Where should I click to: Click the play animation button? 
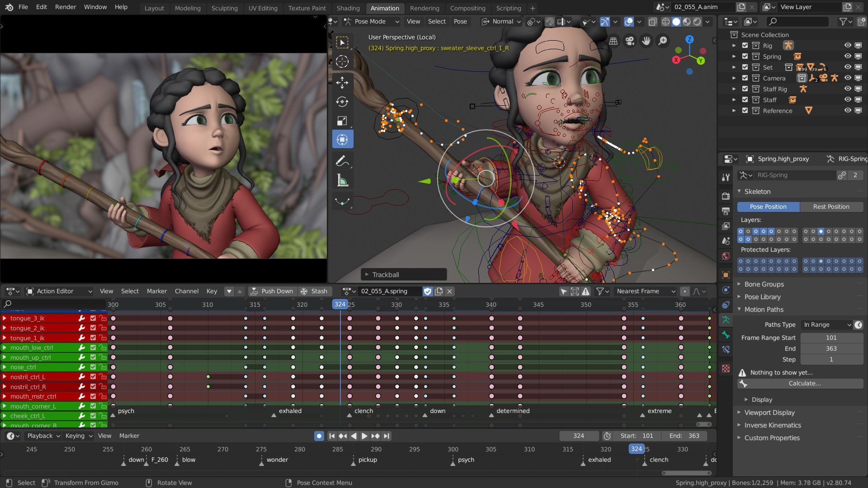tap(363, 436)
